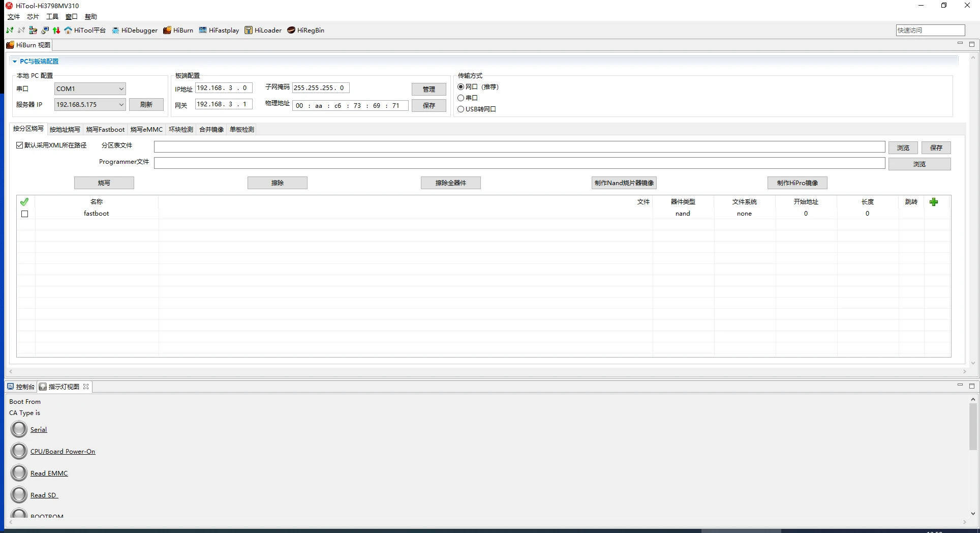Open HiTool平台 home in toolbar
The width and height of the screenshot is (980, 533).
[85, 31]
